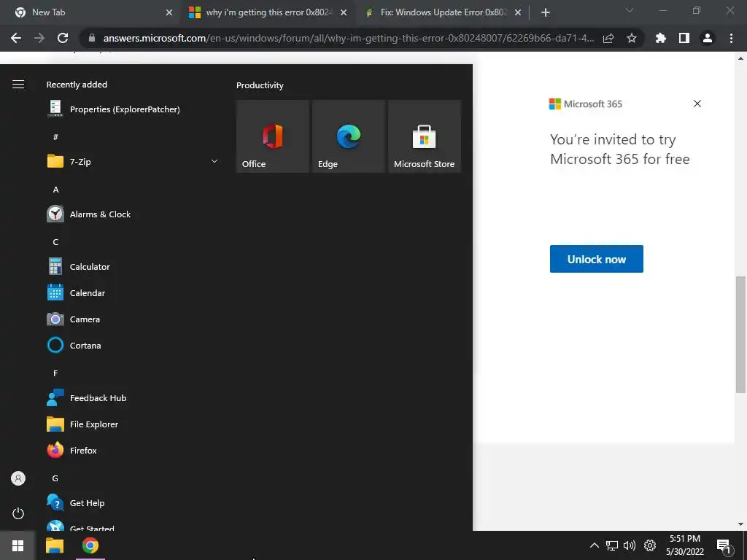The image size is (747, 560).
Task: Open the Chrome three-dot menu
Action: (731, 38)
